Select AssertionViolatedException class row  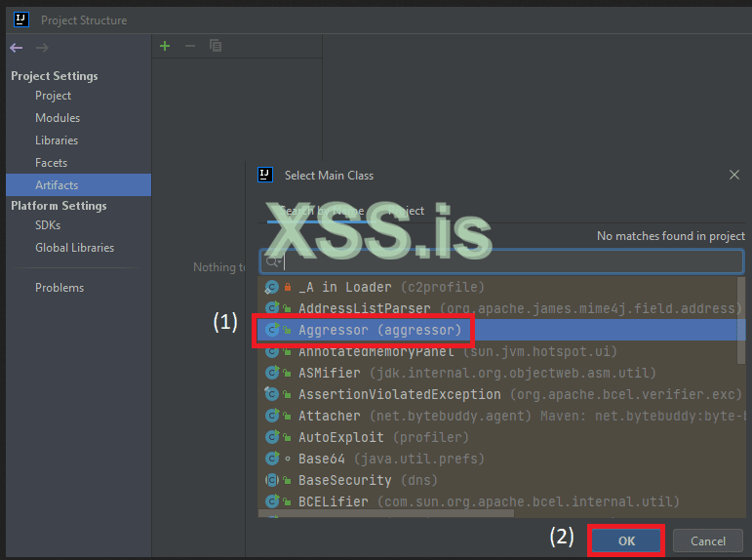pos(502,394)
